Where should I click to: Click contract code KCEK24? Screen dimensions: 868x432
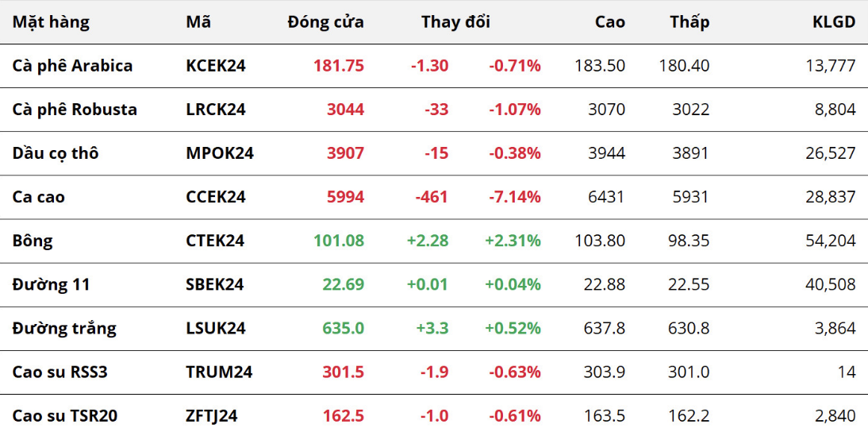click(x=216, y=66)
